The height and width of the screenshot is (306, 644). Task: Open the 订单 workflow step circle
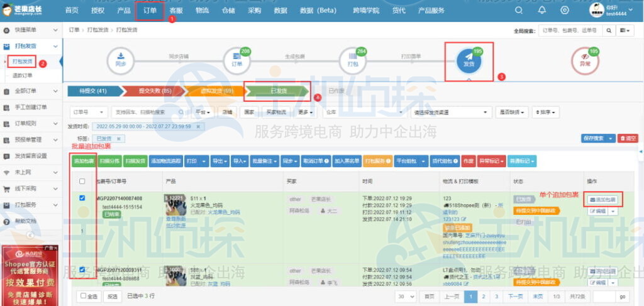pyautogui.click(x=237, y=62)
